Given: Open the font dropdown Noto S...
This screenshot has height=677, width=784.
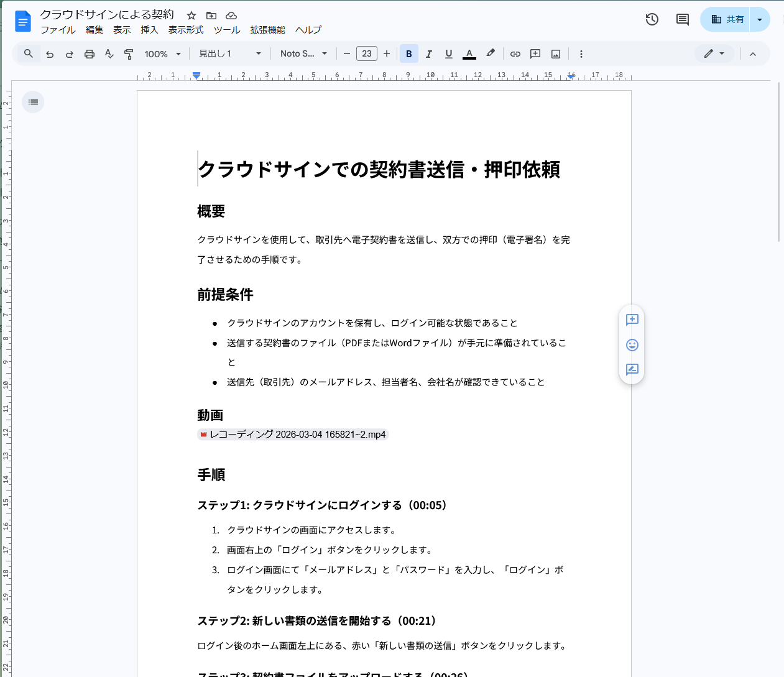Looking at the screenshot, I should click(x=303, y=54).
